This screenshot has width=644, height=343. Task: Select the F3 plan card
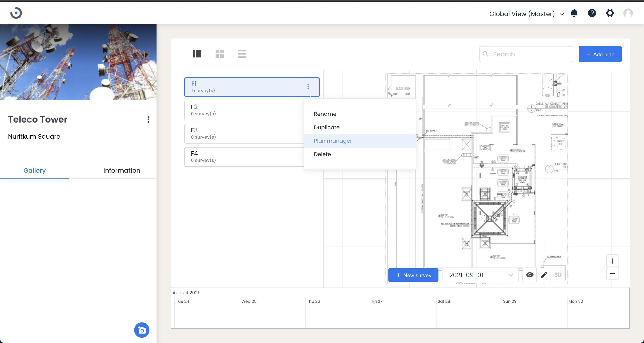coord(244,133)
